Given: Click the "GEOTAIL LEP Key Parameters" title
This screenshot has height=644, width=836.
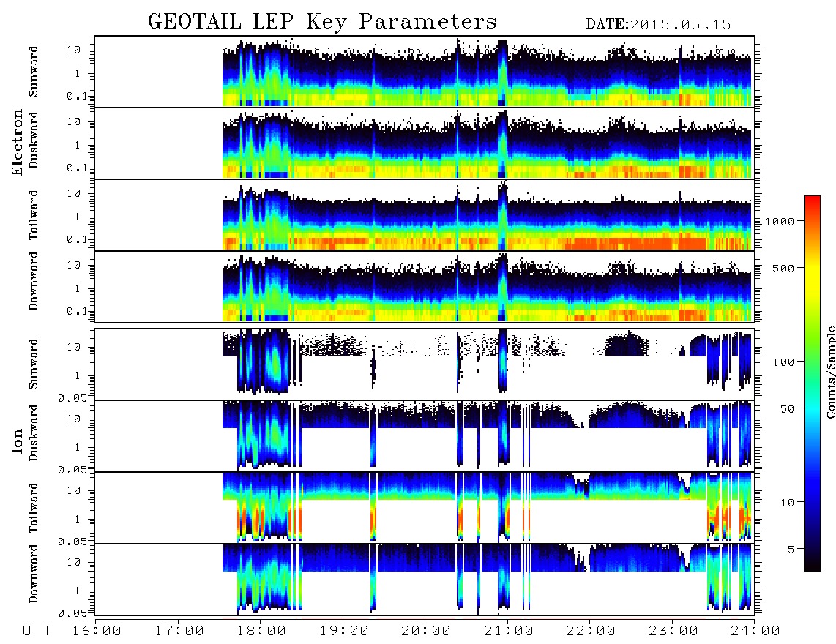Looking at the screenshot, I should [322, 22].
